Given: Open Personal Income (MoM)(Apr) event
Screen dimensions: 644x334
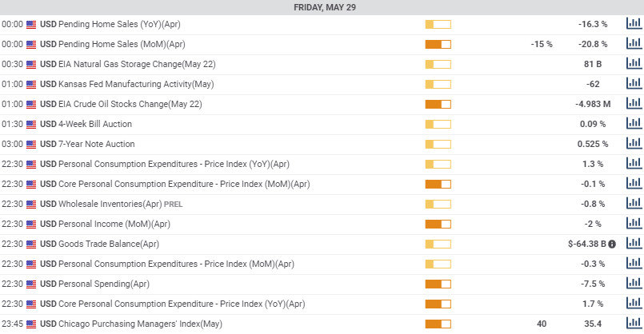Looking at the screenshot, I should pos(104,224).
